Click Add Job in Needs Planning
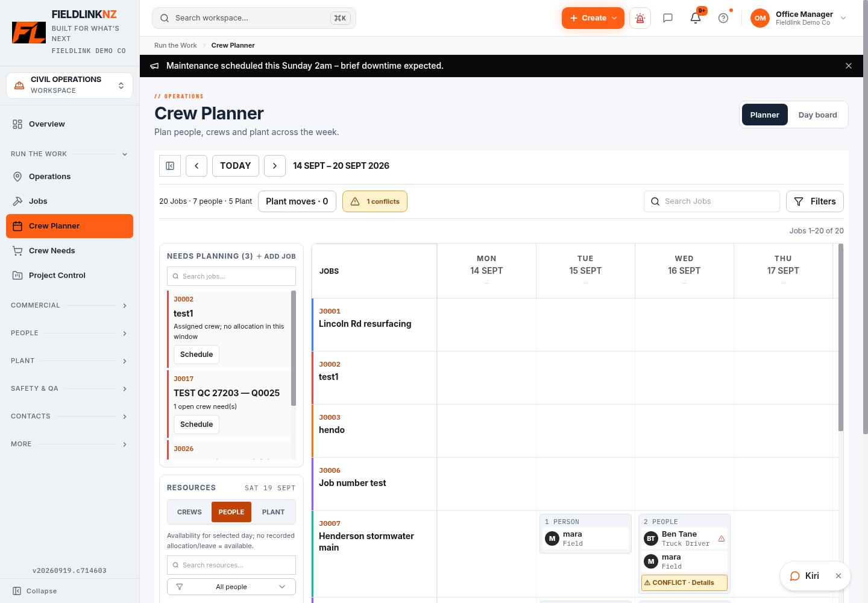The width and height of the screenshot is (868, 603). pos(276,256)
